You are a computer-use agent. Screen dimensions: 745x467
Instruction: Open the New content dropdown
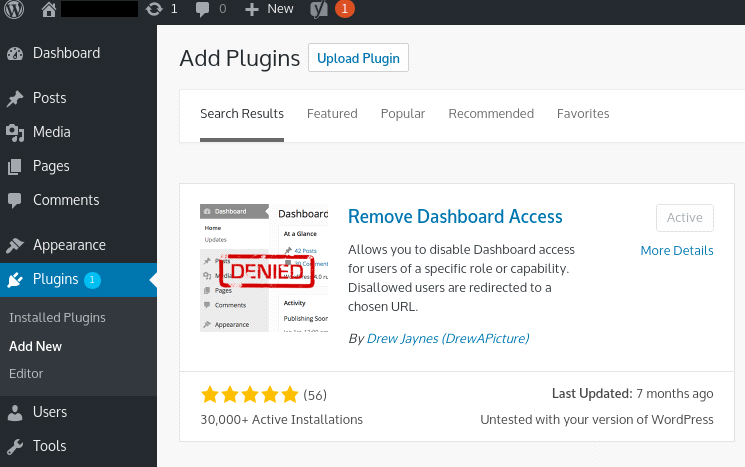pyautogui.click(x=270, y=9)
